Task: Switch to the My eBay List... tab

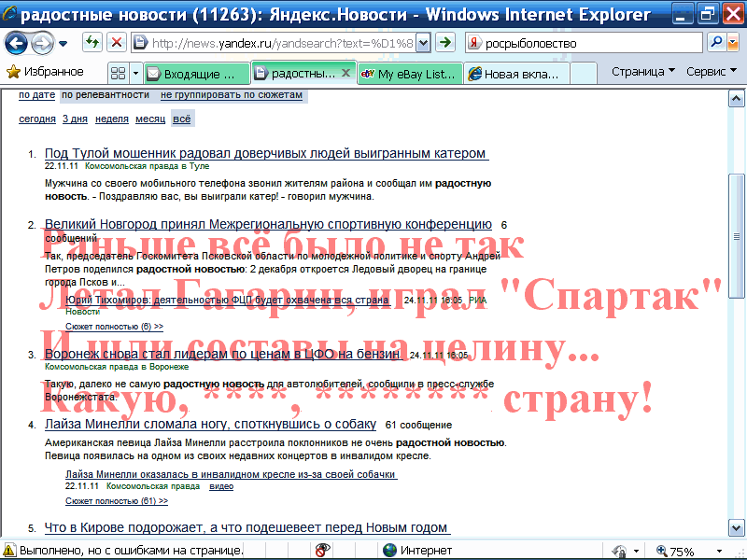Action: click(410, 74)
